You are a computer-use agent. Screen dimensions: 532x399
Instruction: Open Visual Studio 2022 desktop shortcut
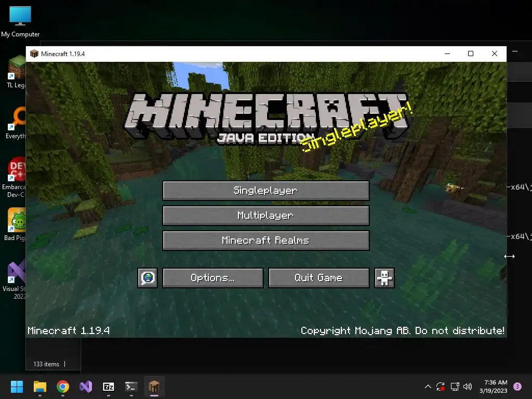(x=14, y=280)
